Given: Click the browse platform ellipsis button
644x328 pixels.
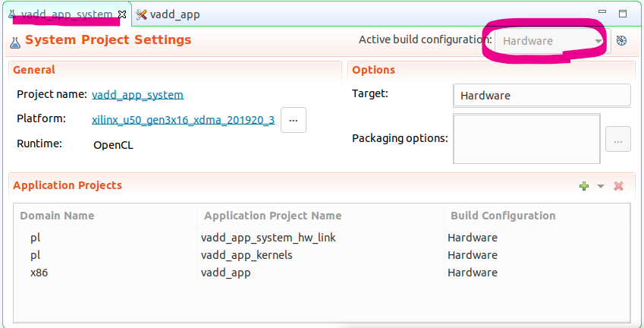Looking at the screenshot, I should [294, 119].
